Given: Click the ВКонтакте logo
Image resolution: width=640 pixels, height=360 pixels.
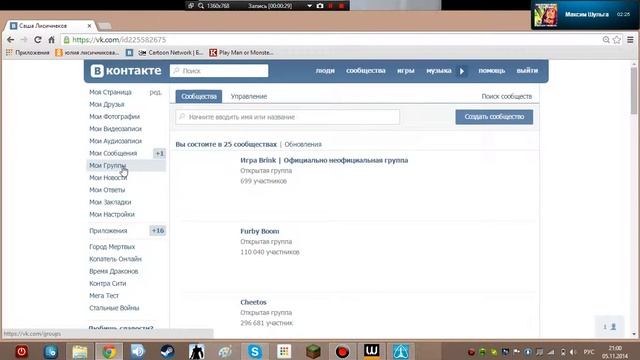Looking at the screenshot, I should tap(126, 71).
